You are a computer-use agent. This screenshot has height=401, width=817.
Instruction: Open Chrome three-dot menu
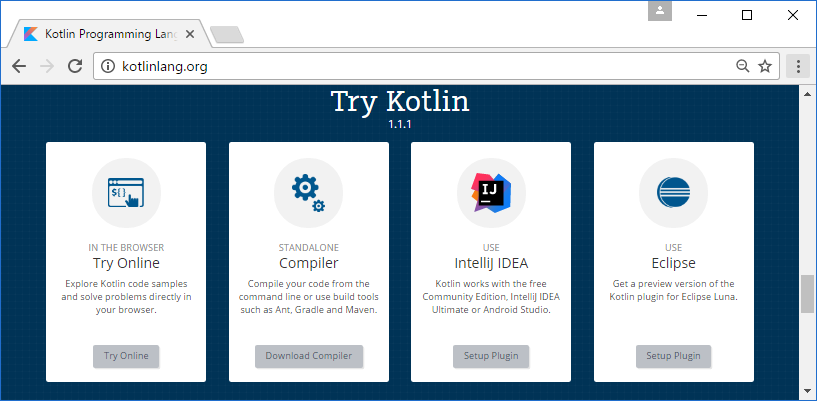click(x=798, y=66)
